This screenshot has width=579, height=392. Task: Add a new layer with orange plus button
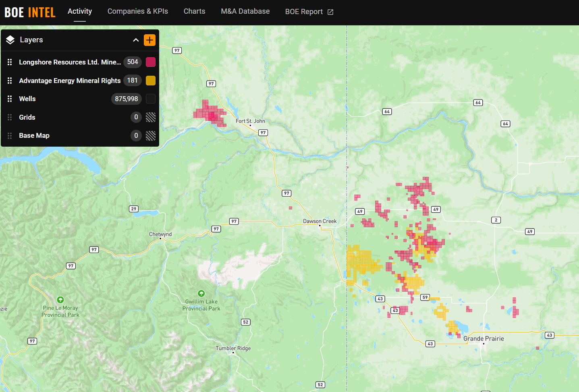[149, 40]
